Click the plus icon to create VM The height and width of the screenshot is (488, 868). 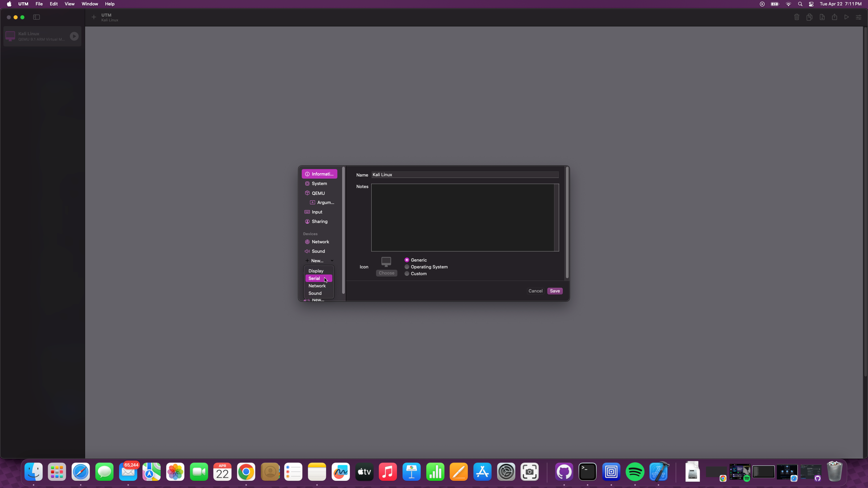(94, 17)
